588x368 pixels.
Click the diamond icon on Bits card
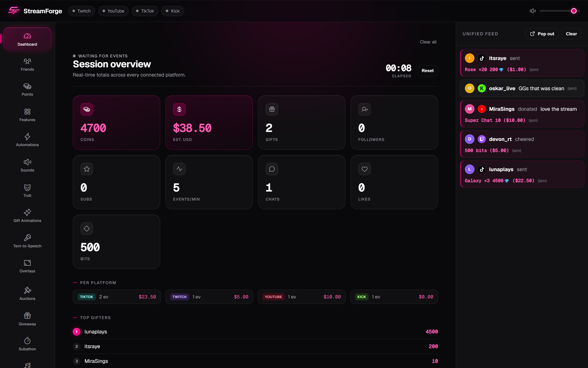point(87,229)
